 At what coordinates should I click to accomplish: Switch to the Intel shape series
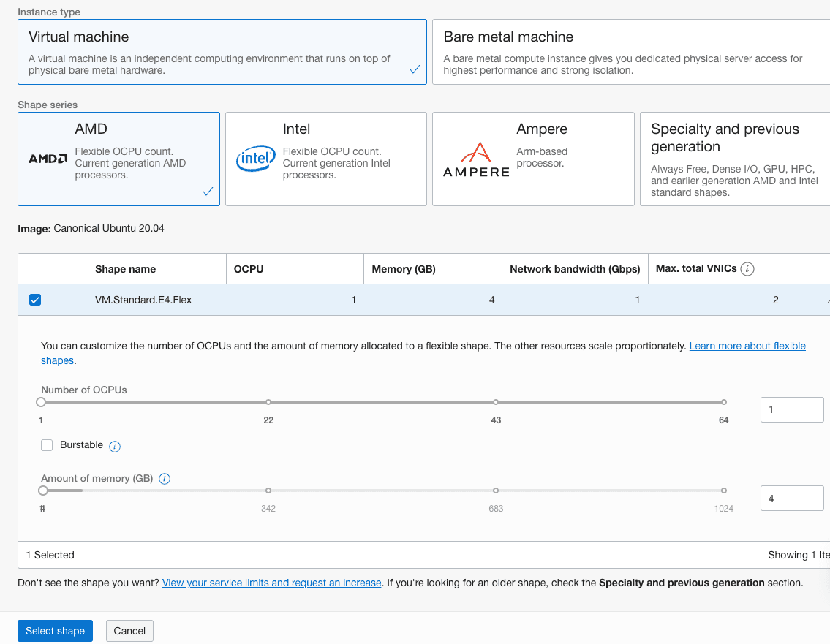(x=325, y=159)
